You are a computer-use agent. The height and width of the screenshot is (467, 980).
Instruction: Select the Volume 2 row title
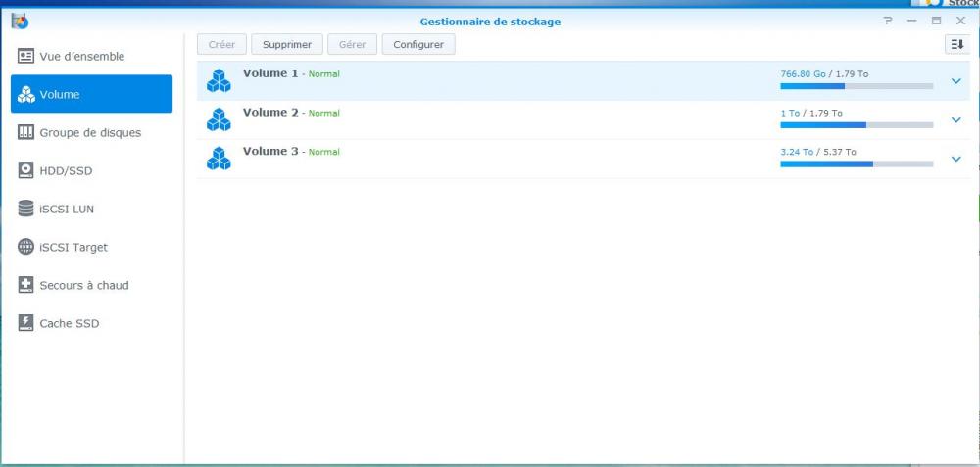(270, 112)
